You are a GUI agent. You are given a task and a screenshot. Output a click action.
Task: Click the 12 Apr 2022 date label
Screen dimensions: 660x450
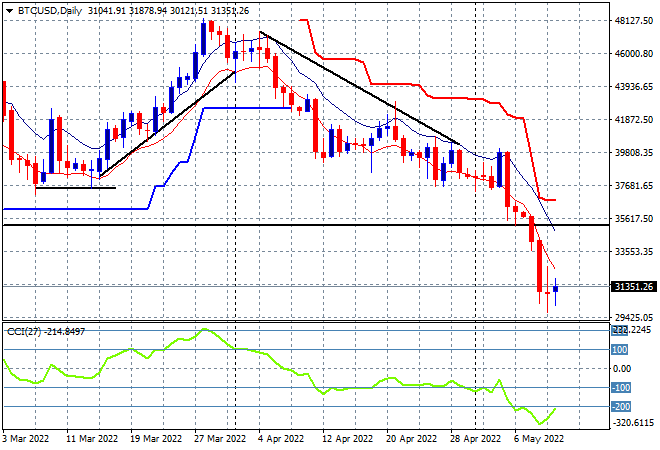[348, 439]
